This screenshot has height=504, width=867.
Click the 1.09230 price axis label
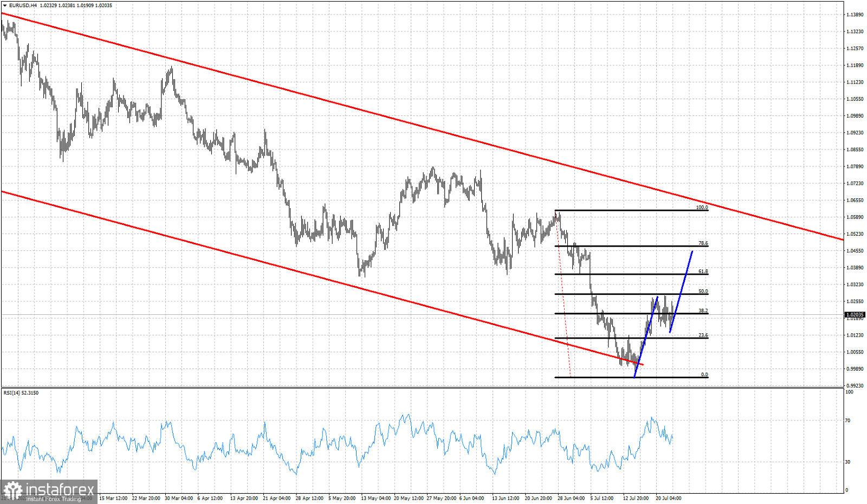(855, 132)
